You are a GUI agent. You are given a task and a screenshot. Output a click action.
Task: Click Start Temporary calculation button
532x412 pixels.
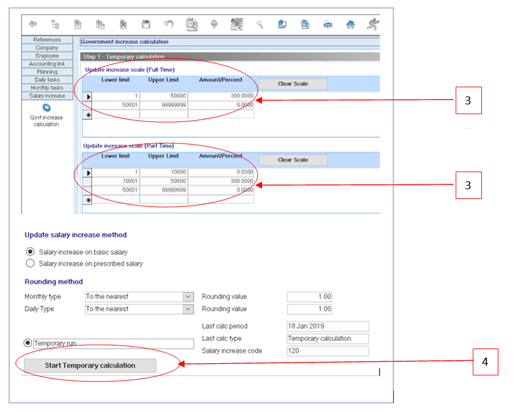tap(90, 366)
